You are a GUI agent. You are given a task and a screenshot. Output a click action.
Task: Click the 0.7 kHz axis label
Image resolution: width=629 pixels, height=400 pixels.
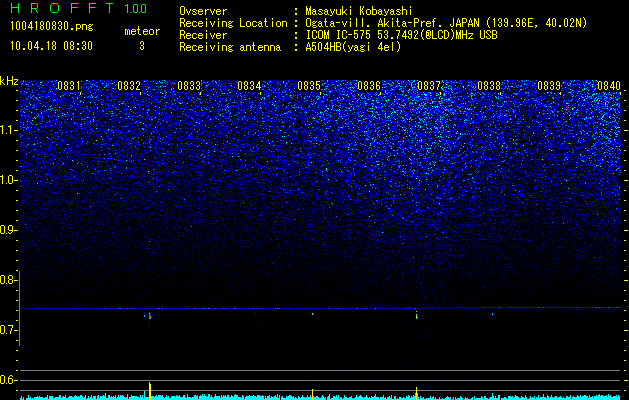click(x=9, y=330)
